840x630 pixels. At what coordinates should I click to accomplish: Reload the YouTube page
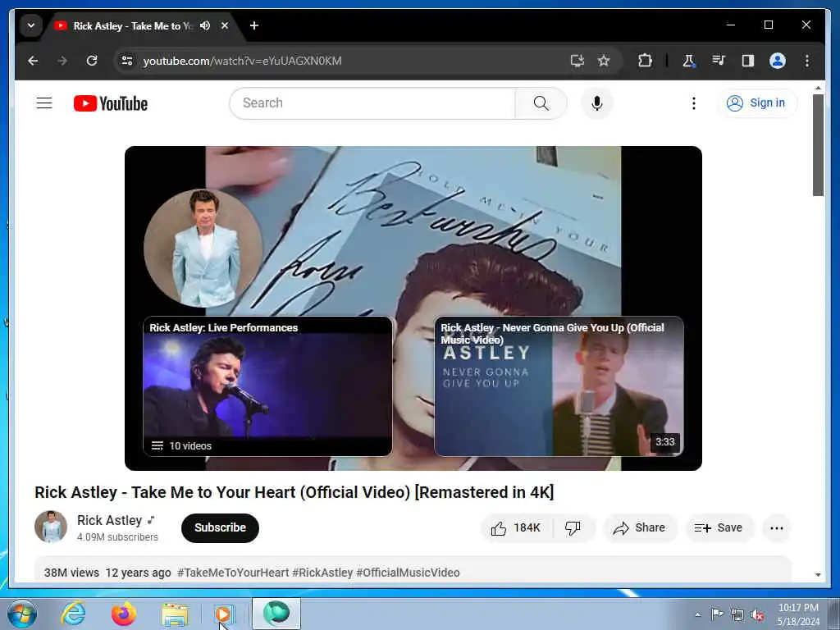coord(92,61)
